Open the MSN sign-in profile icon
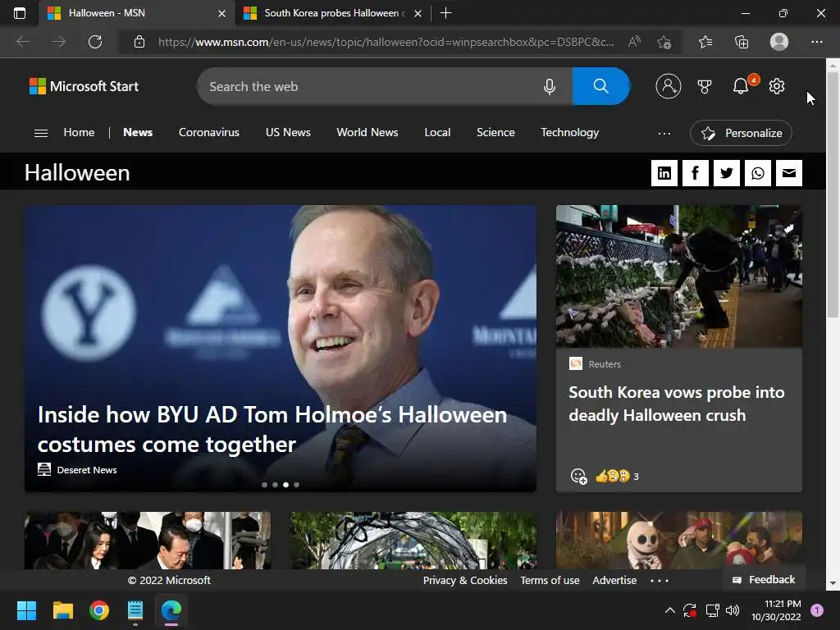 pos(668,86)
